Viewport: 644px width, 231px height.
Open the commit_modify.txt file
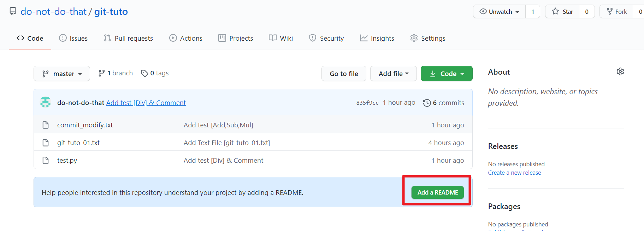tap(85, 125)
